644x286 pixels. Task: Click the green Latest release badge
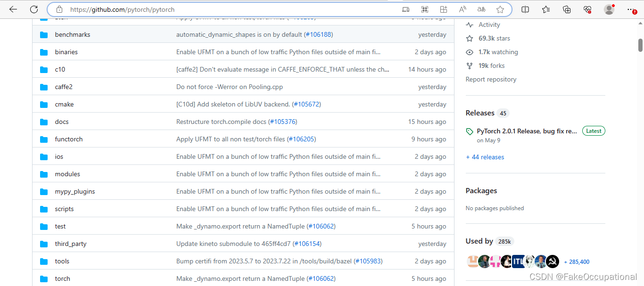pyautogui.click(x=594, y=131)
